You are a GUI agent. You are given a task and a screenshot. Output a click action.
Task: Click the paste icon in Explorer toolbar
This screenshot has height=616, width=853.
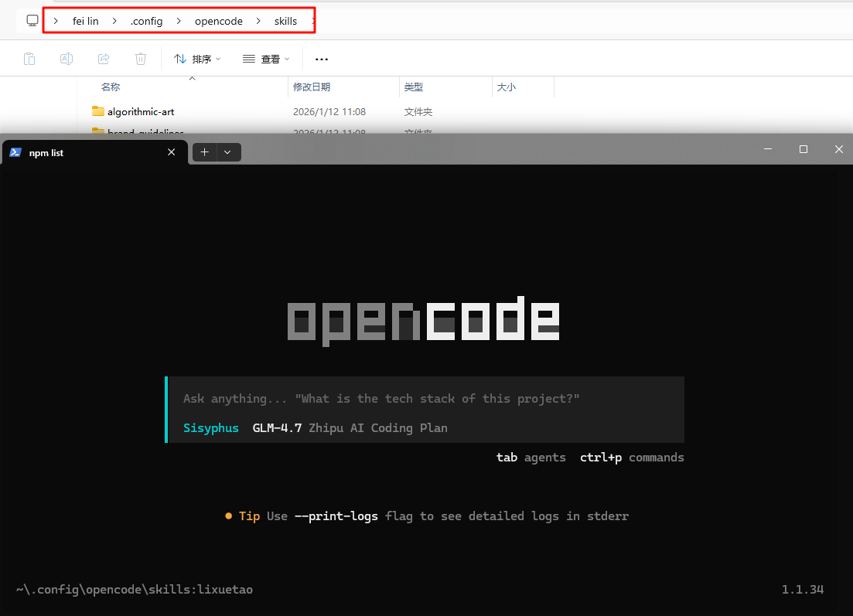29,59
